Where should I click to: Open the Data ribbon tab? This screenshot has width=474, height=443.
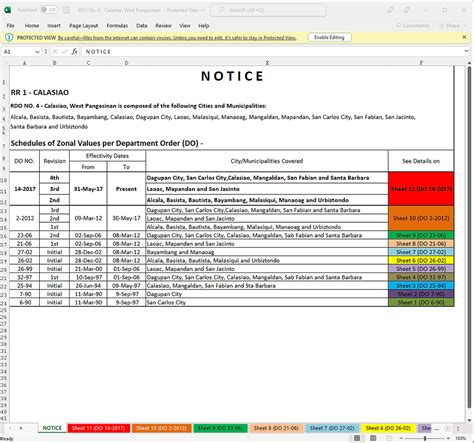coord(142,26)
